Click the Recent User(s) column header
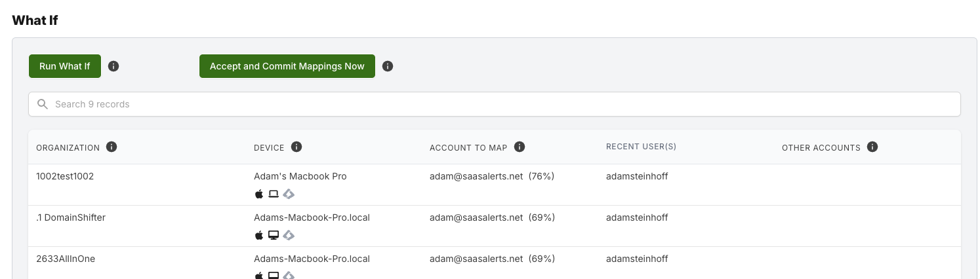The width and height of the screenshot is (980, 279). (641, 147)
